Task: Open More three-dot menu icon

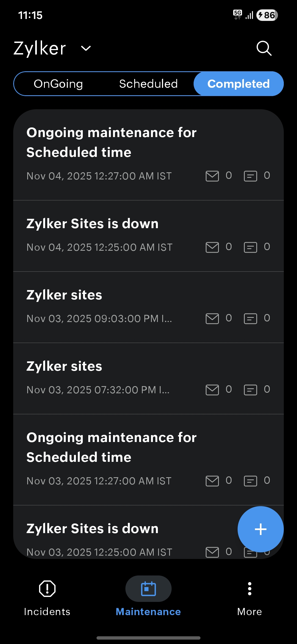Action: click(249, 589)
